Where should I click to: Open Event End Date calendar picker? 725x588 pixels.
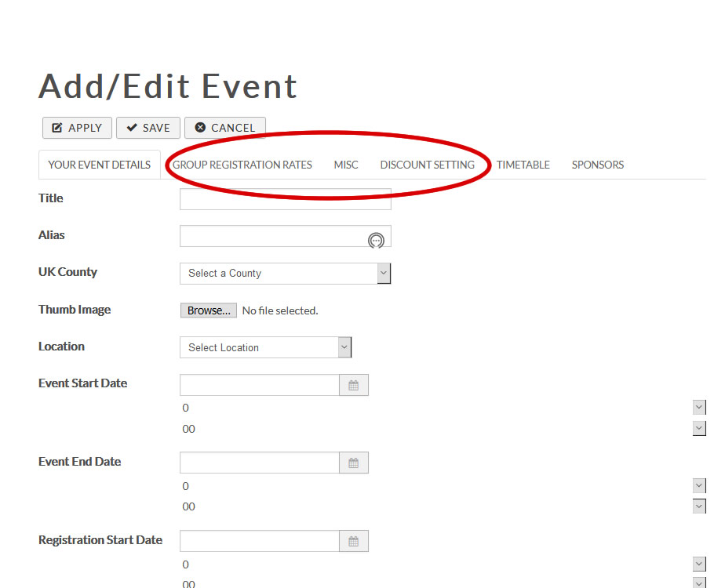tap(353, 463)
